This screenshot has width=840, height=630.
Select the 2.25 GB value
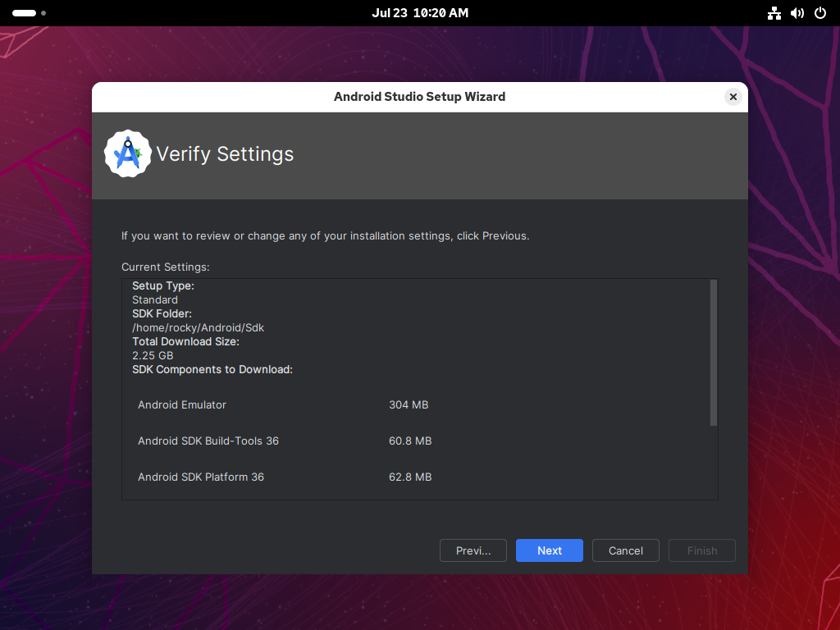coord(153,356)
